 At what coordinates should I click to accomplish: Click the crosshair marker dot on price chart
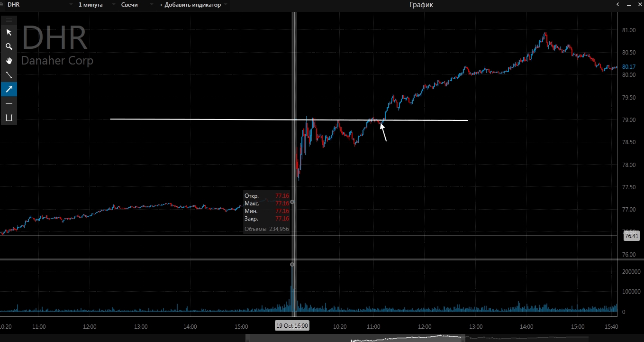click(x=292, y=202)
